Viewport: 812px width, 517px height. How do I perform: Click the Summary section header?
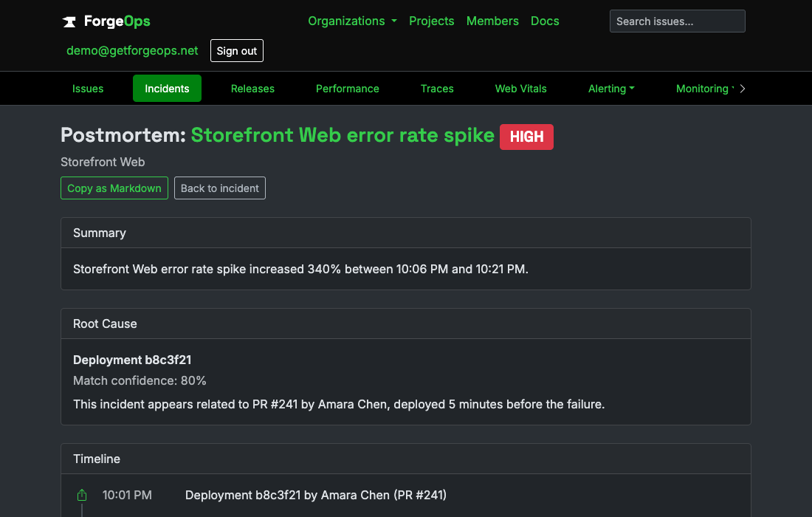click(x=406, y=233)
